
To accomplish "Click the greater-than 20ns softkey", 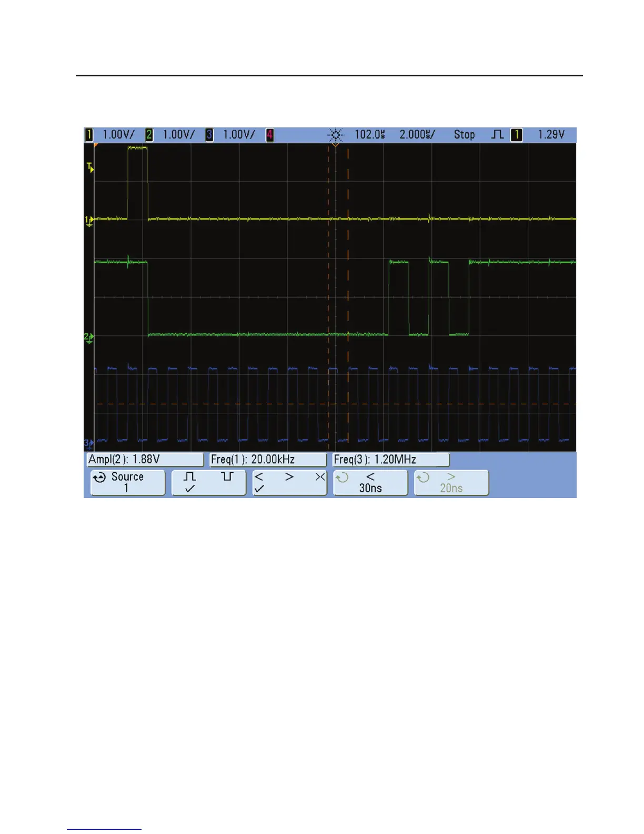I will coord(451,482).
